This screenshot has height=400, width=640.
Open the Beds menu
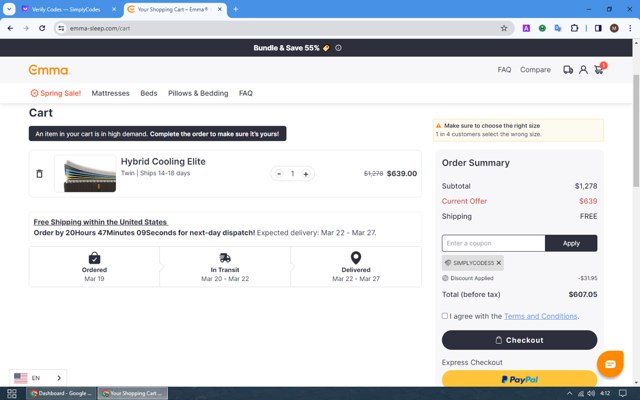(x=149, y=93)
